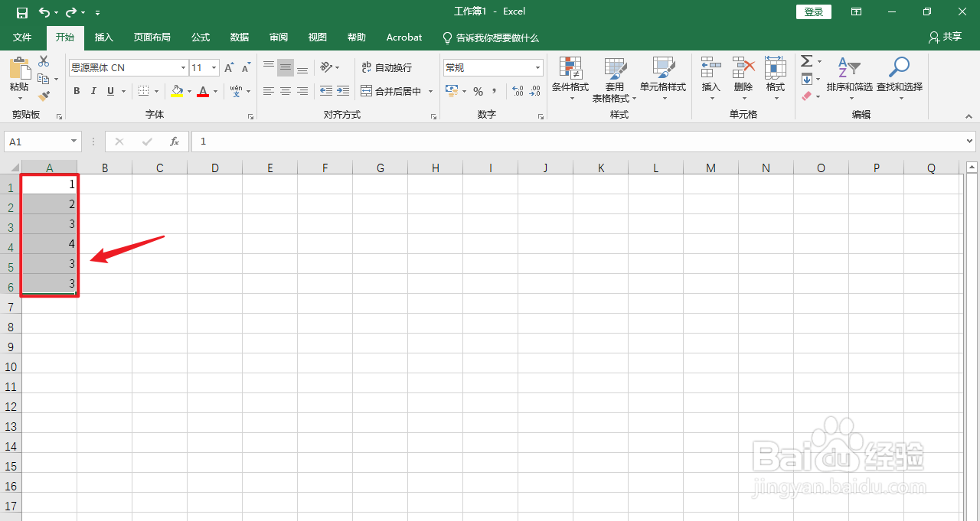
Task: Center text horizontally
Action: (x=286, y=91)
